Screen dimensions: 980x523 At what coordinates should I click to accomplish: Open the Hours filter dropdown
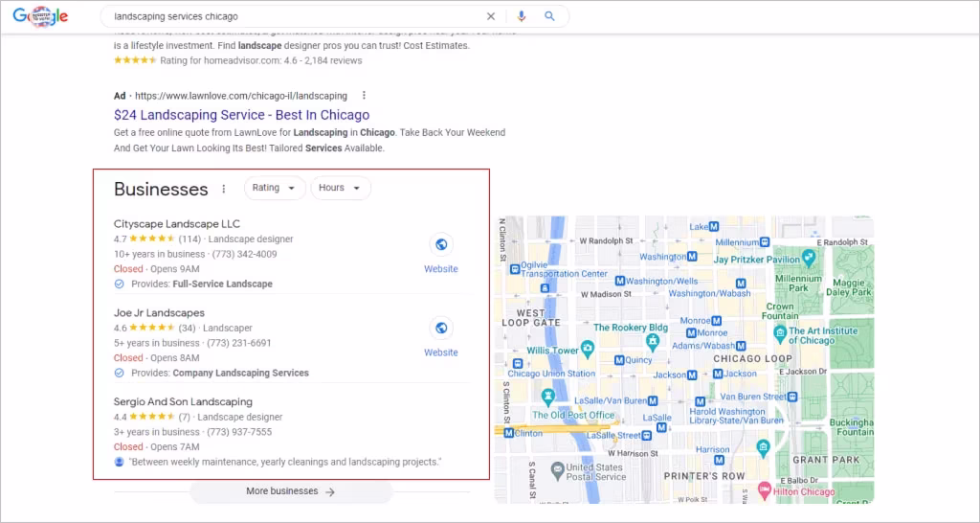(x=341, y=188)
